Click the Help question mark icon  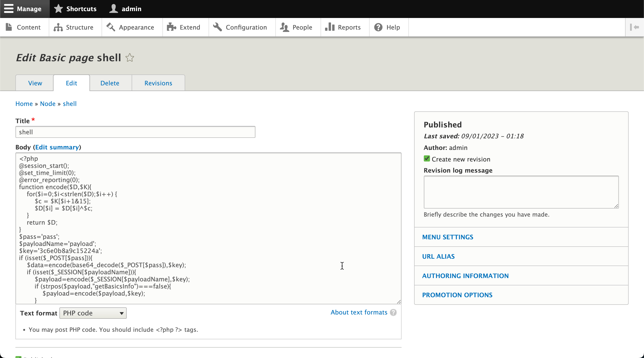coord(378,27)
